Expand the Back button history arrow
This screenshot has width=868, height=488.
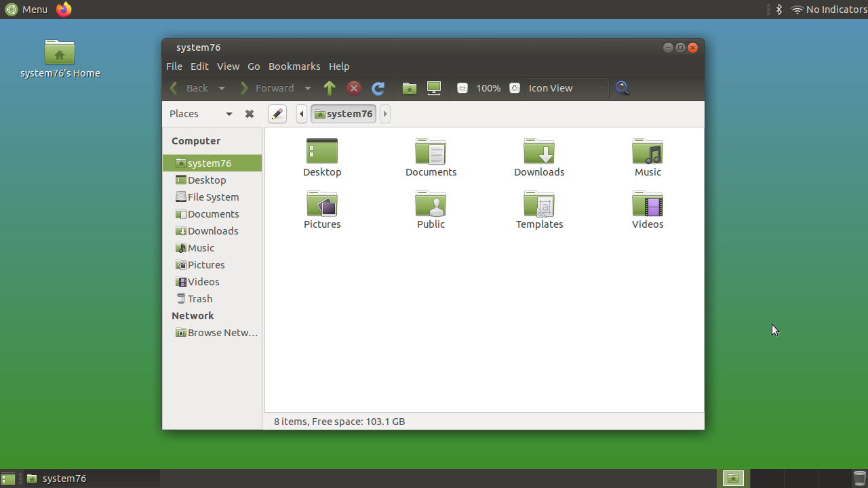[x=222, y=88]
